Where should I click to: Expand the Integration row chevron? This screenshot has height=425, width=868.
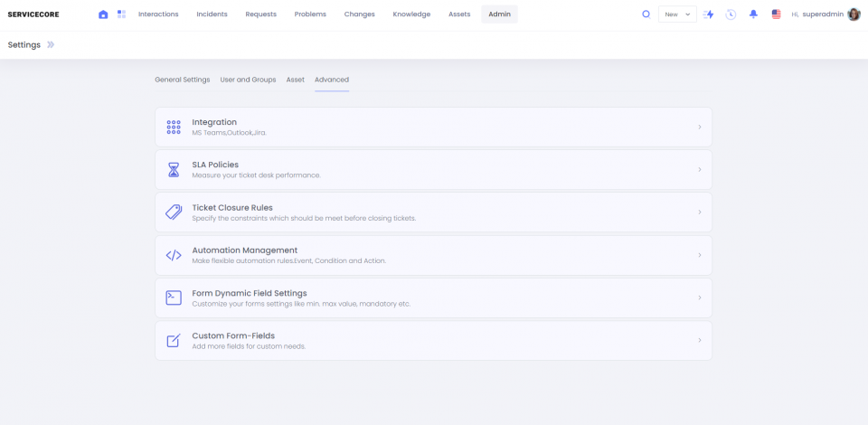(699, 127)
